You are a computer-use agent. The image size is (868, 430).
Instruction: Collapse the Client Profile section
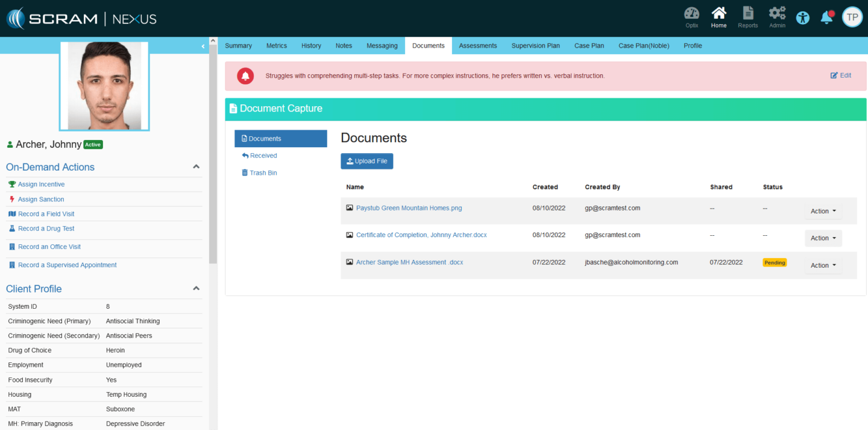click(196, 288)
